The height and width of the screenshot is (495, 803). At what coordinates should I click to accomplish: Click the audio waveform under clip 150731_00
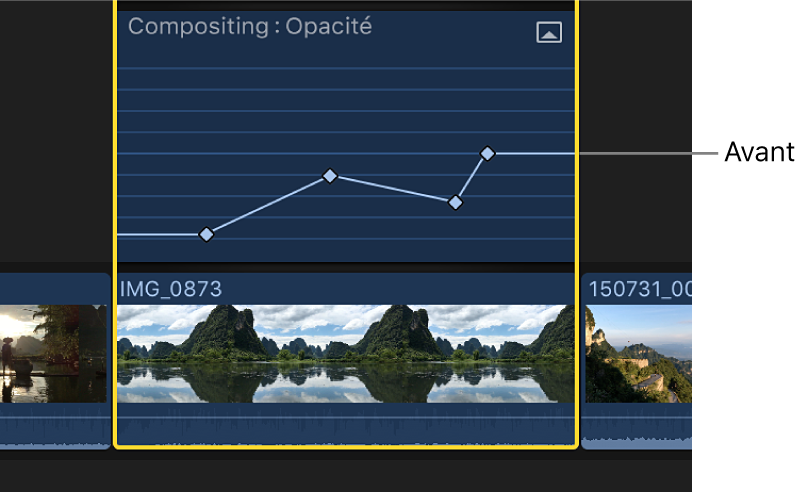[638, 428]
